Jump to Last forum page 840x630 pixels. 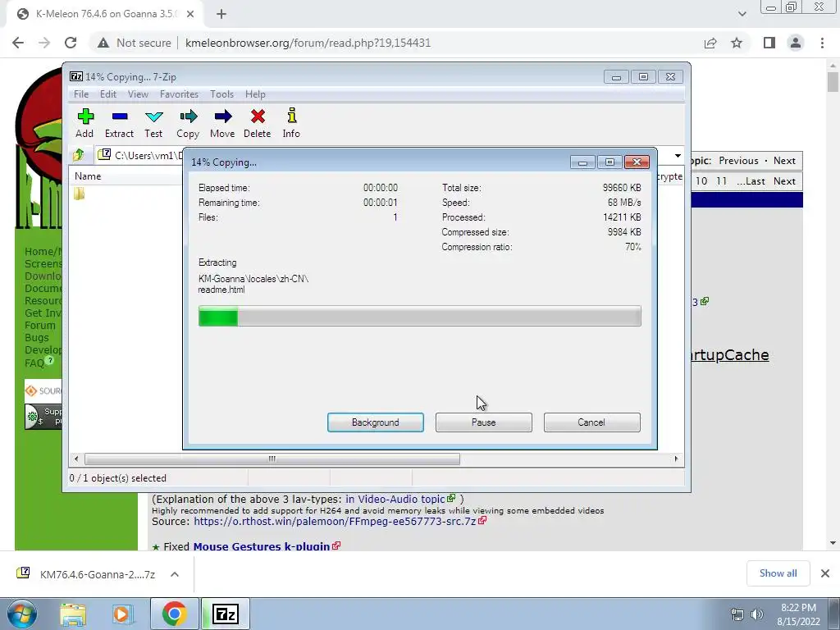pyautogui.click(x=751, y=181)
